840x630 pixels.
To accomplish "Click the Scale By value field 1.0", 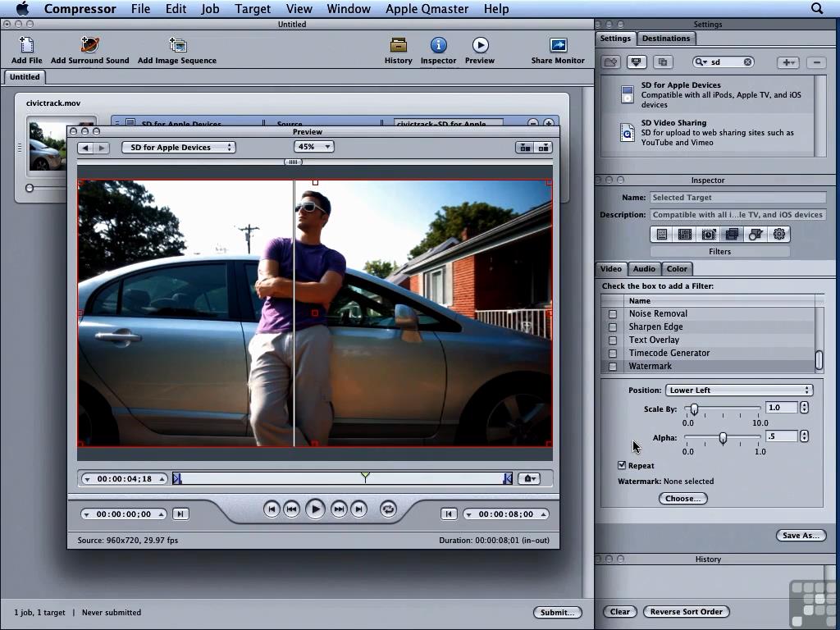I will 782,408.
